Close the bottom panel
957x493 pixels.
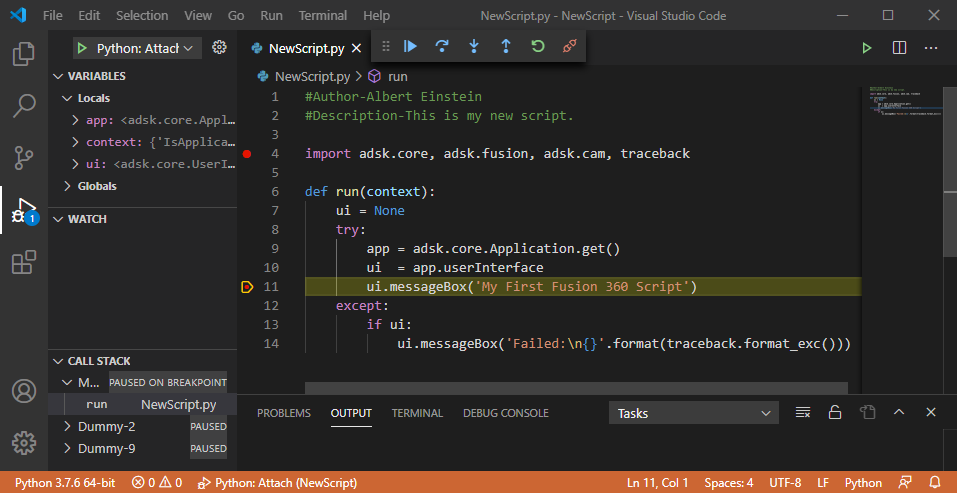coord(931,412)
